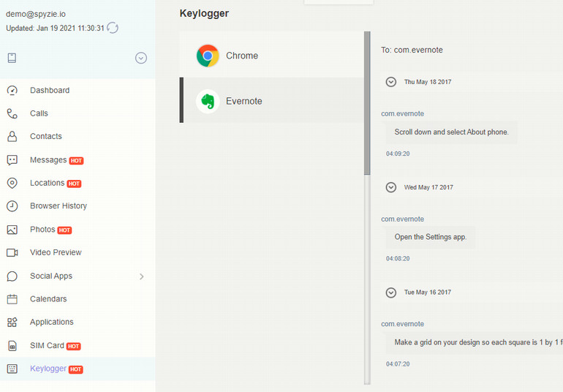
Task: Open the Locations section
Action: click(47, 183)
